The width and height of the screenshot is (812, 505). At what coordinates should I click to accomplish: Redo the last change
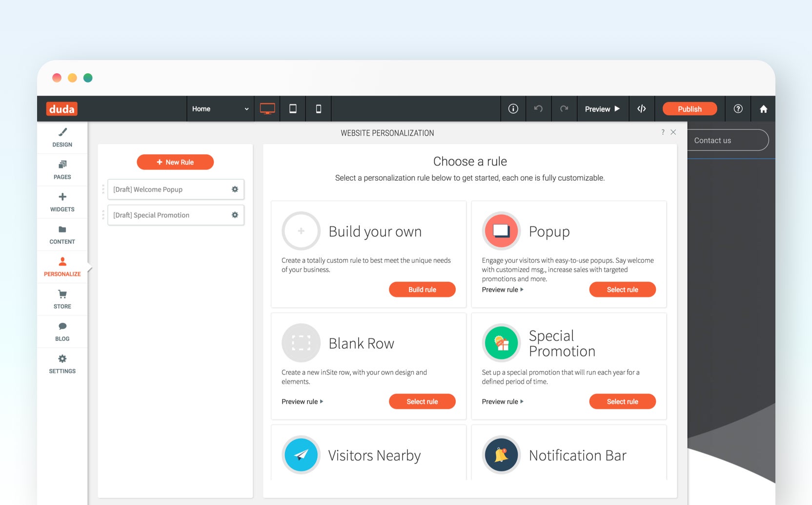(564, 109)
